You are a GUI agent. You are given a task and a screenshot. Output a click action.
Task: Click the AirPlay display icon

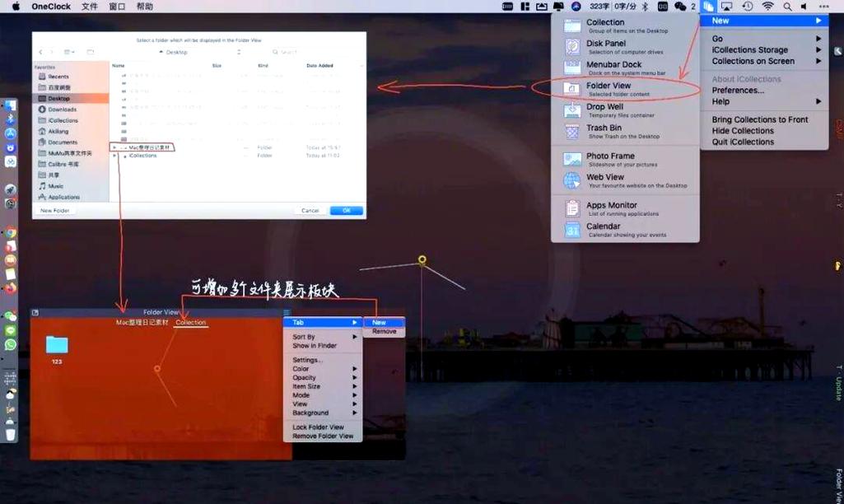(x=726, y=7)
